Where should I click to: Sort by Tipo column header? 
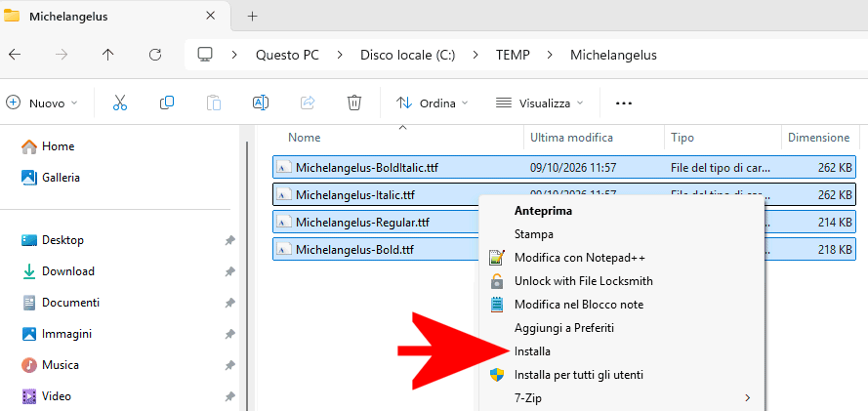[682, 138]
